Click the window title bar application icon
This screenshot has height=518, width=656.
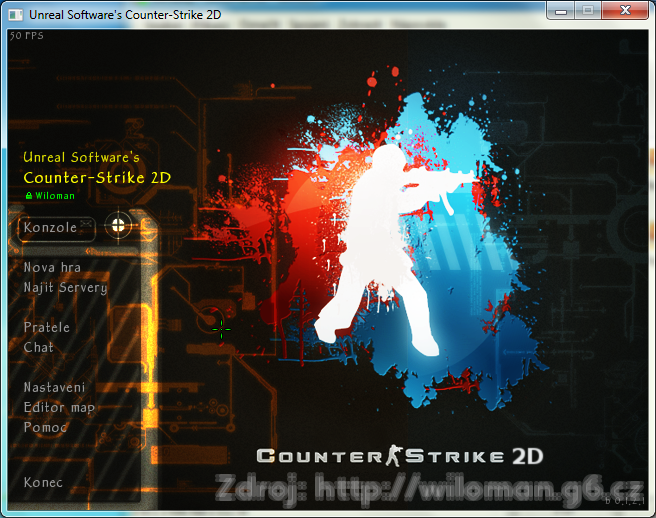[15, 15]
